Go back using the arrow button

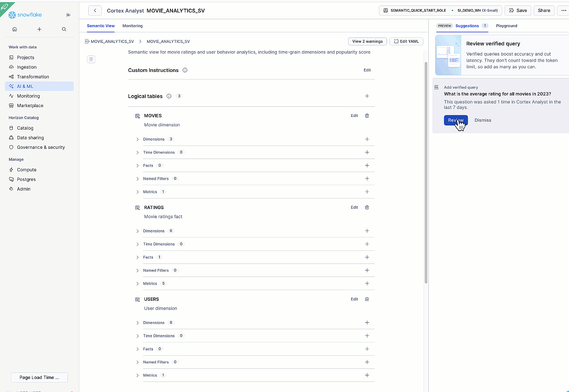pos(95,11)
